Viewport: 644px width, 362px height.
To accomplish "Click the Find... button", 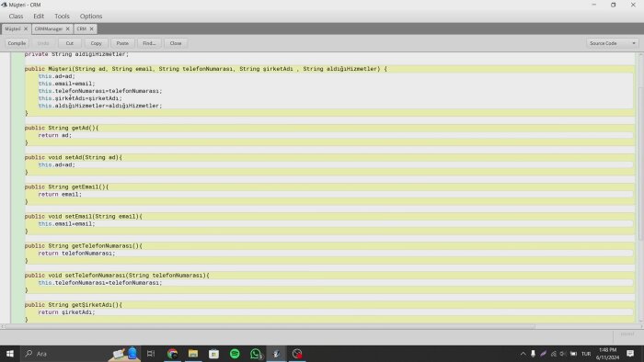I will 149,43.
